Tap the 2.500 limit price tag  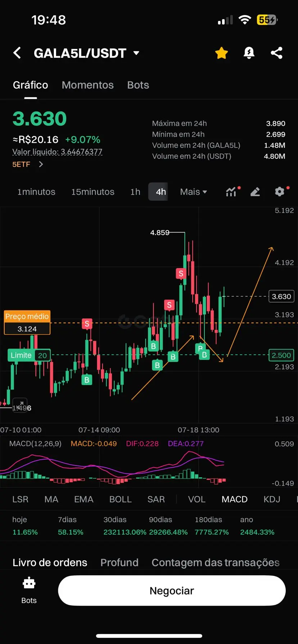coord(281,355)
